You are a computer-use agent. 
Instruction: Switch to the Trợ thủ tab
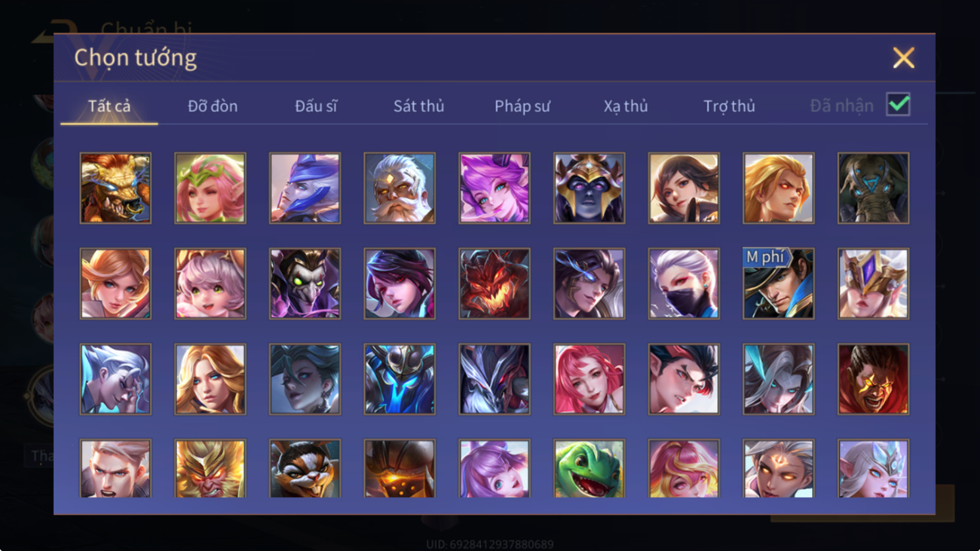(x=729, y=106)
